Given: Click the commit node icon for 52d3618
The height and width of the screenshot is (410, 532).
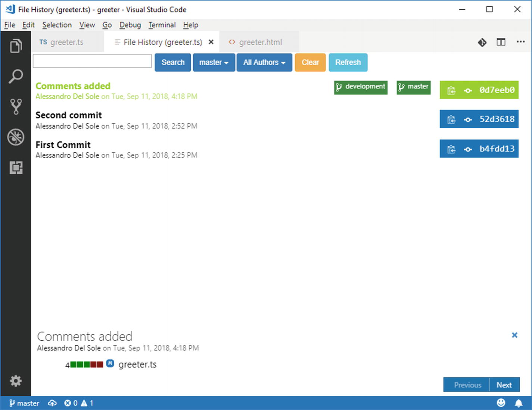Looking at the screenshot, I should pos(468,120).
